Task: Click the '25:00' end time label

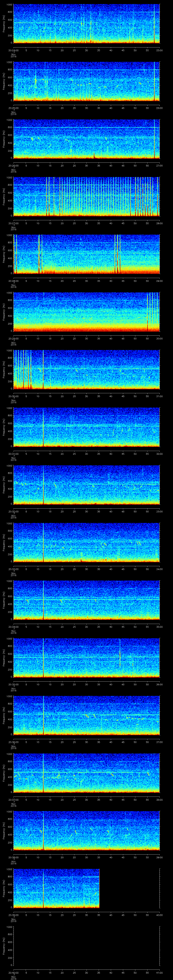Action: click(160, 50)
